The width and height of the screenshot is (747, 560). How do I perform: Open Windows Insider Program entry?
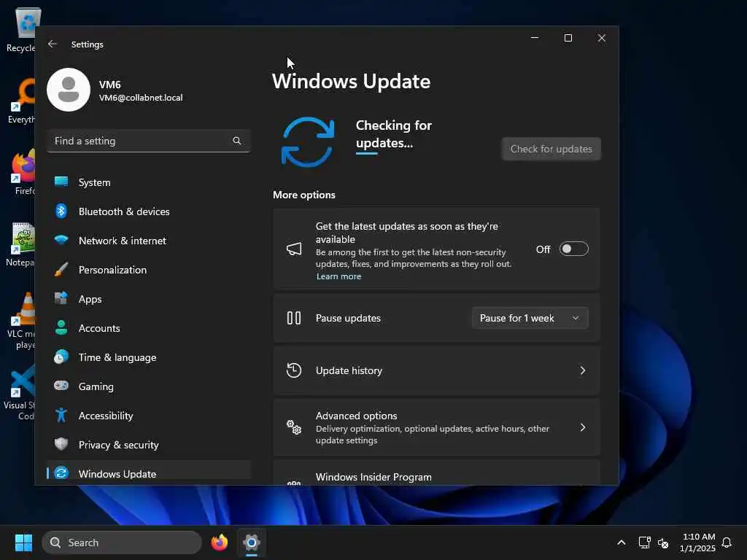[436, 472]
